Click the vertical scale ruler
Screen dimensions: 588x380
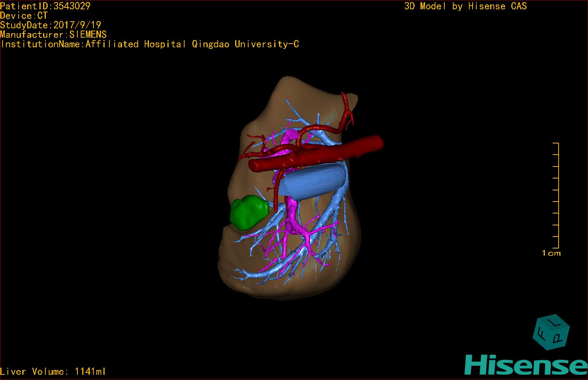tap(556, 195)
